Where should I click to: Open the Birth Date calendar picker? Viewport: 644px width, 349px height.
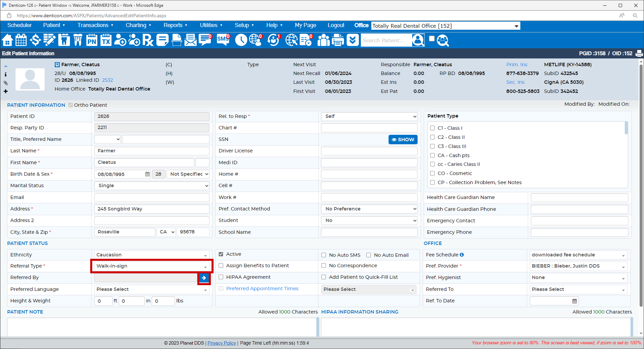[x=147, y=174]
